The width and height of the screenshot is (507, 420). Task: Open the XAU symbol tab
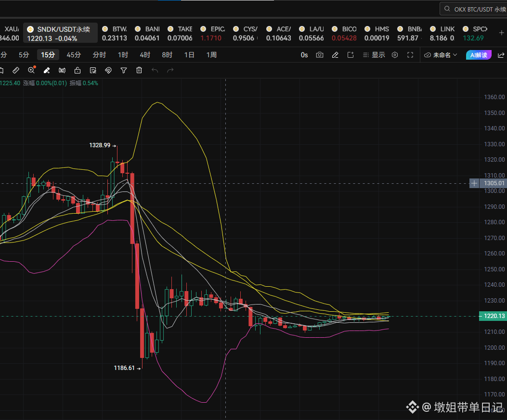click(10, 33)
